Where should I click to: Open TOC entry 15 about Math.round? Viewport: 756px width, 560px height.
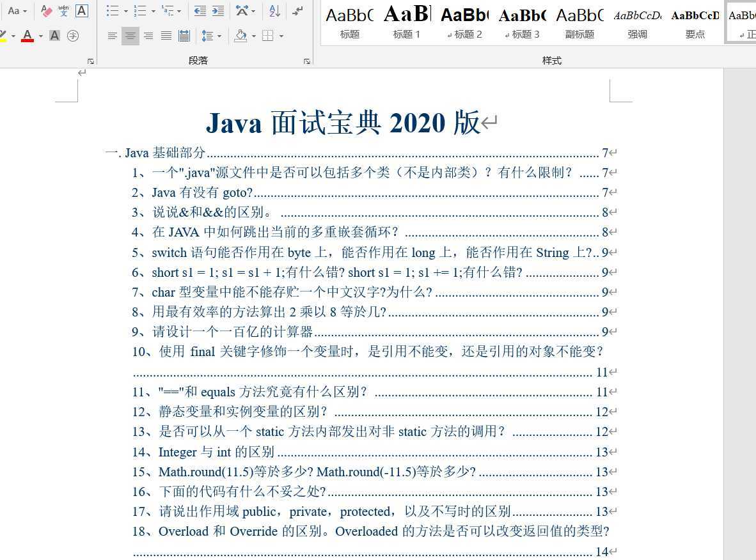point(374,471)
